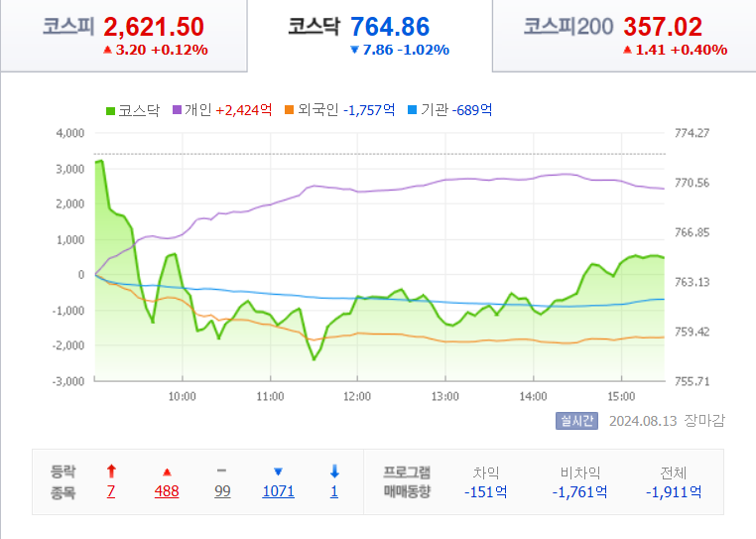The width and height of the screenshot is (756, 539).
Task: Click the 프로그램 매매동향 label
Action: [x=407, y=481]
